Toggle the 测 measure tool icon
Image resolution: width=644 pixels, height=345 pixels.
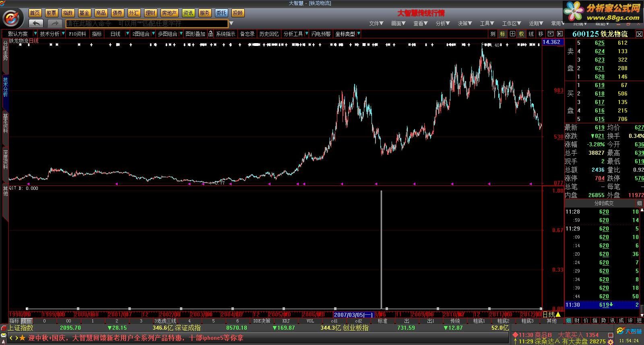click(x=493, y=34)
